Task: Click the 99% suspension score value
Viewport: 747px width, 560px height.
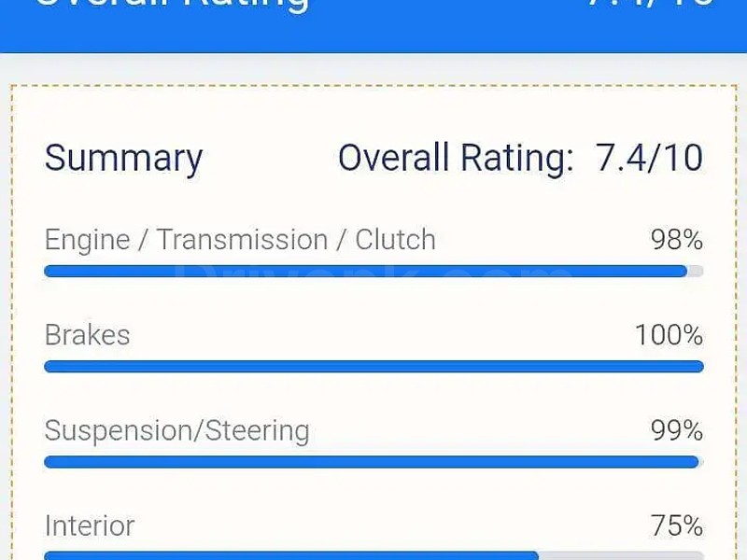Action: click(x=676, y=430)
